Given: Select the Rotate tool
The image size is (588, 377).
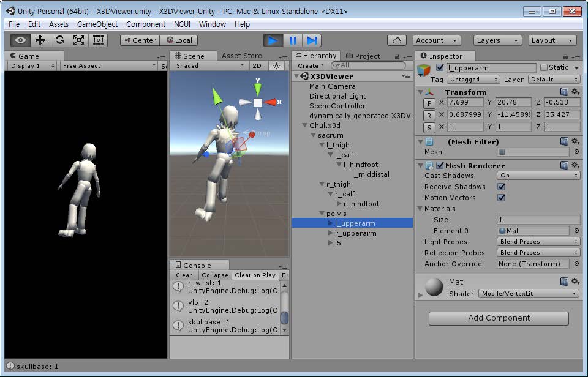Looking at the screenshot, I should click(59, 40).
